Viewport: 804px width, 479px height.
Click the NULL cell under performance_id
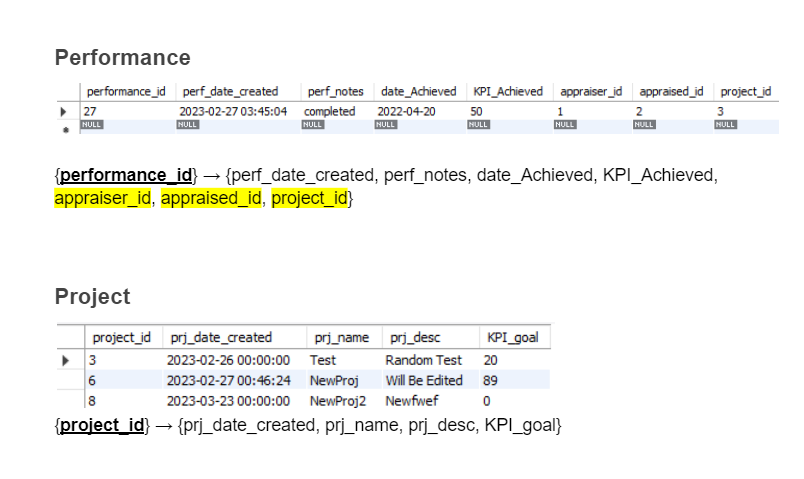128,126
